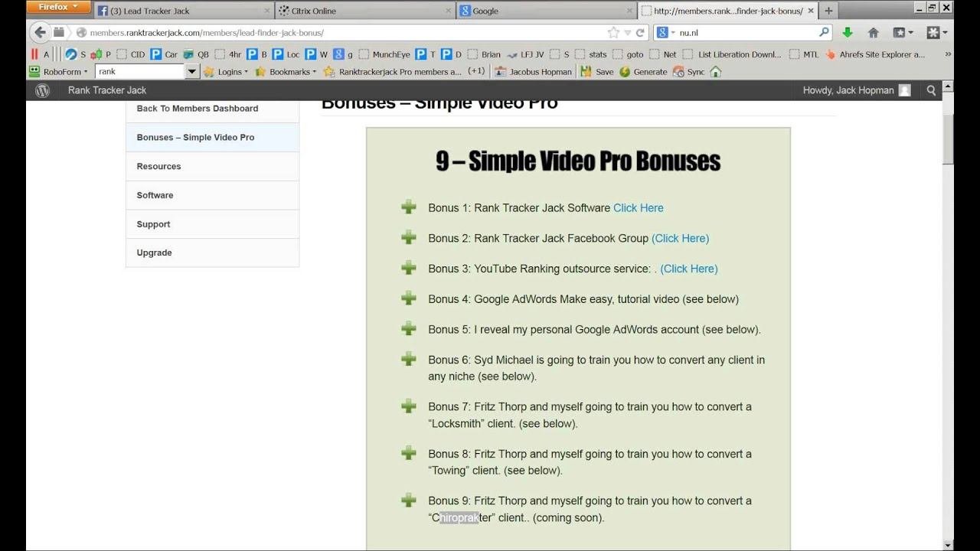Select the members.rank...finder-jack-bonus tab
Viewport: 980px width, 551px height.
tap(727, 11)
